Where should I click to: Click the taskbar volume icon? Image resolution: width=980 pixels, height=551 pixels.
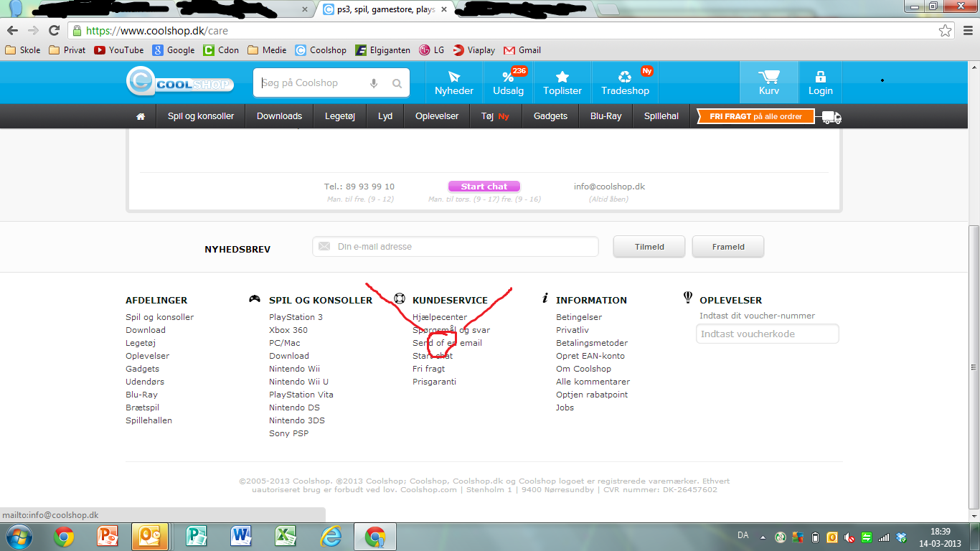tap(849, 537)
